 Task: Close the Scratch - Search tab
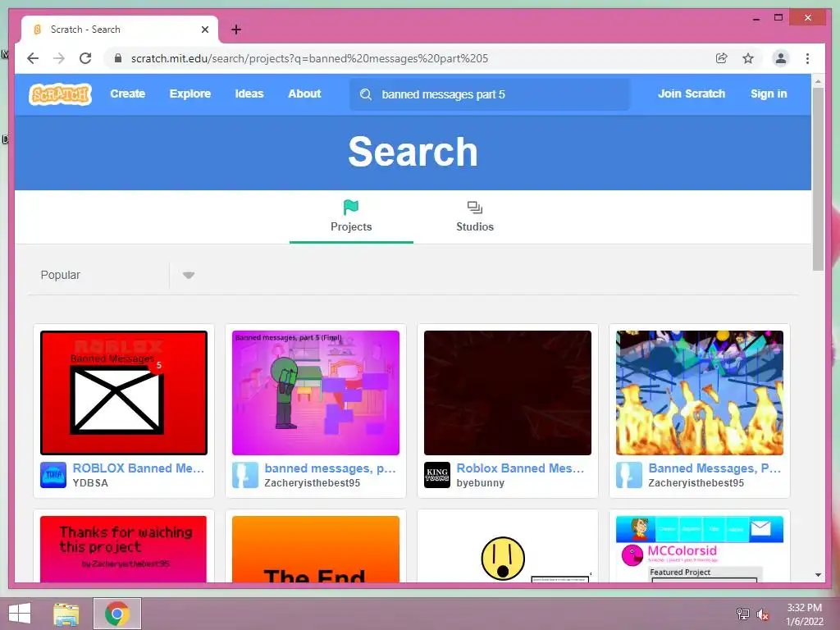click(204, 30)
